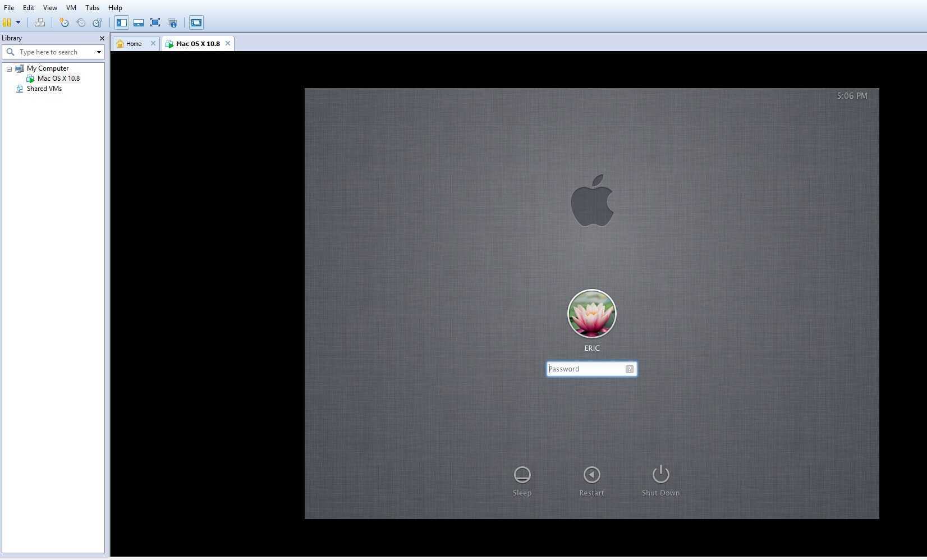
Task: Click the Sleep button on login screen
Action: (522, 481)
